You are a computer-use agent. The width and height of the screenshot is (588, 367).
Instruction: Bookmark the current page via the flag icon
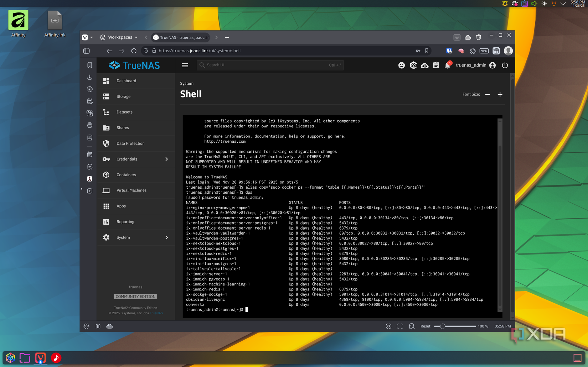427,51
